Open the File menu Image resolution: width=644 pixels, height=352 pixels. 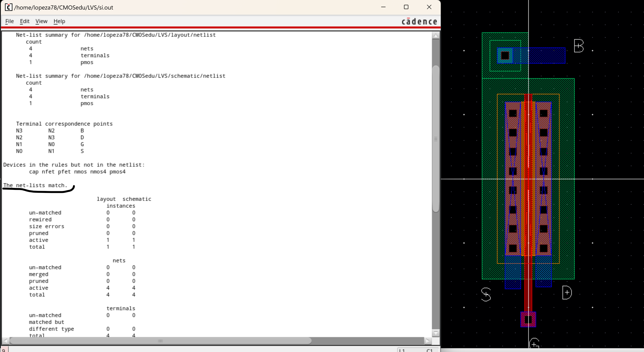coord(9,21)
